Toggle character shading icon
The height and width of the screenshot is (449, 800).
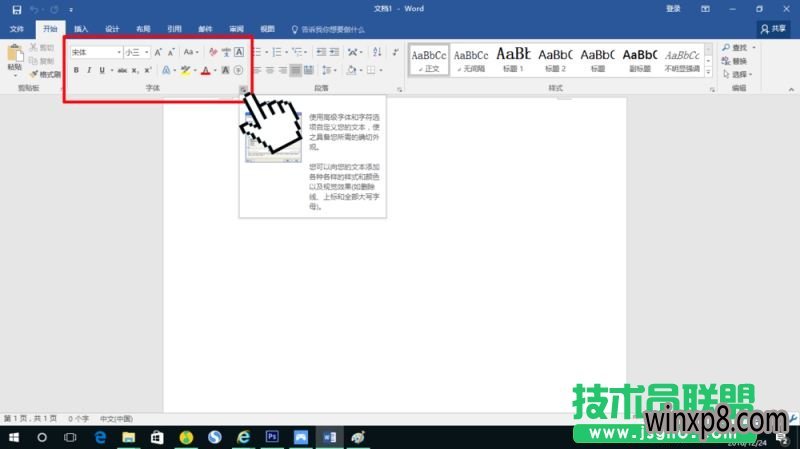(226, 70)
